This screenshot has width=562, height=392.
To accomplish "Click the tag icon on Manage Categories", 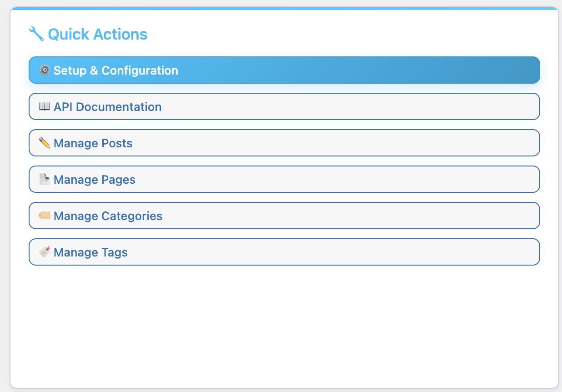I will click(44, 216).
